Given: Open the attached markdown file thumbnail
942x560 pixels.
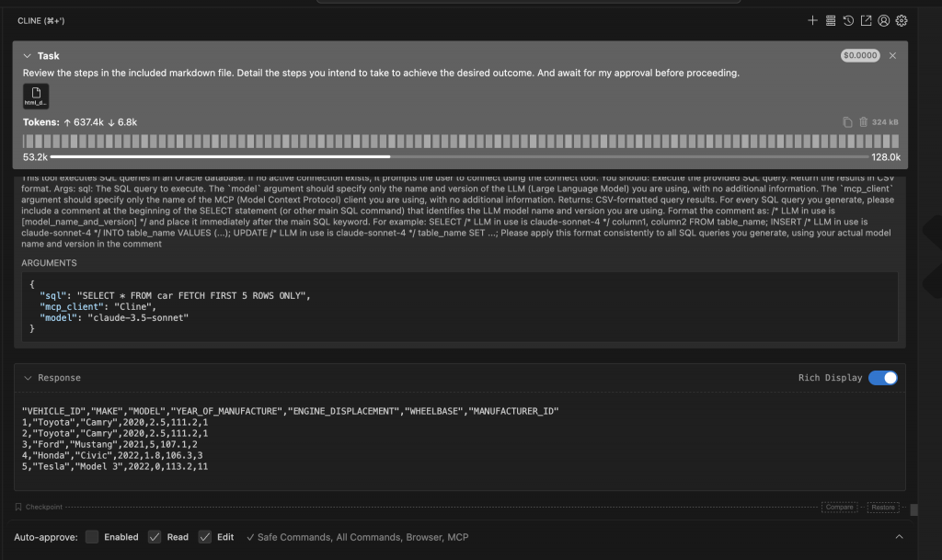Looking at the screenshot, I should tap(36, 97).
